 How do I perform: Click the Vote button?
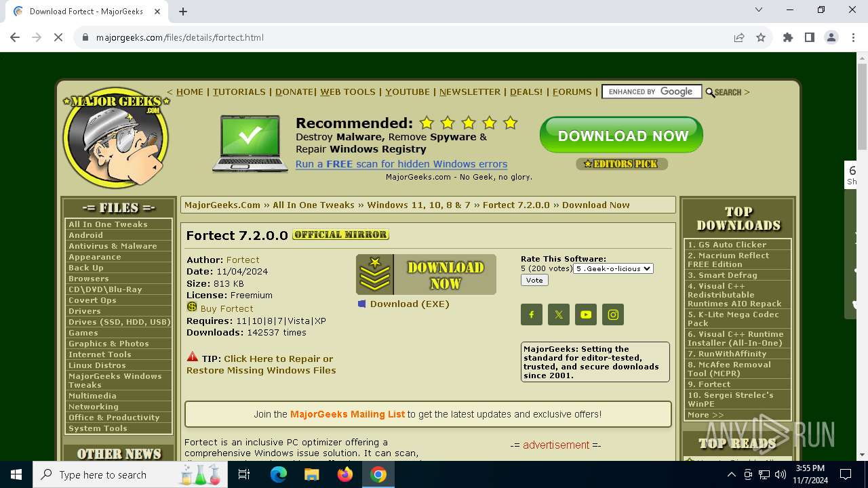[534, 280]
